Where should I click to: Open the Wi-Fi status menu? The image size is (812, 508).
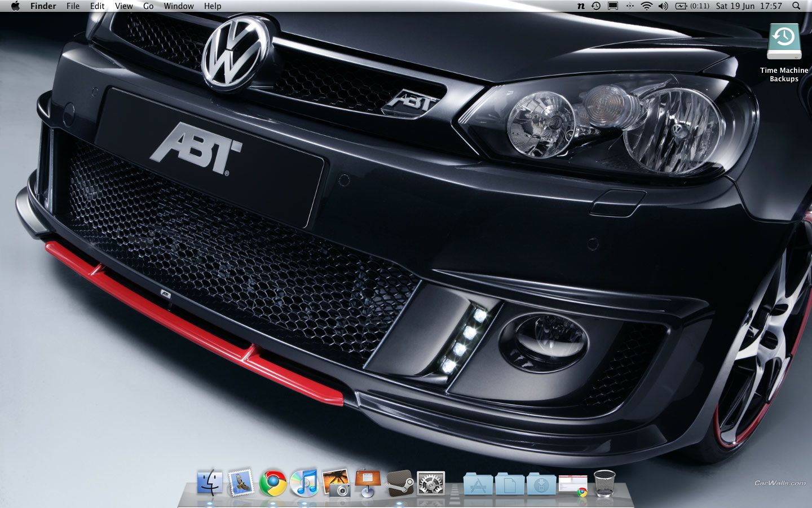pyautogui.click(x=647, y=6)
